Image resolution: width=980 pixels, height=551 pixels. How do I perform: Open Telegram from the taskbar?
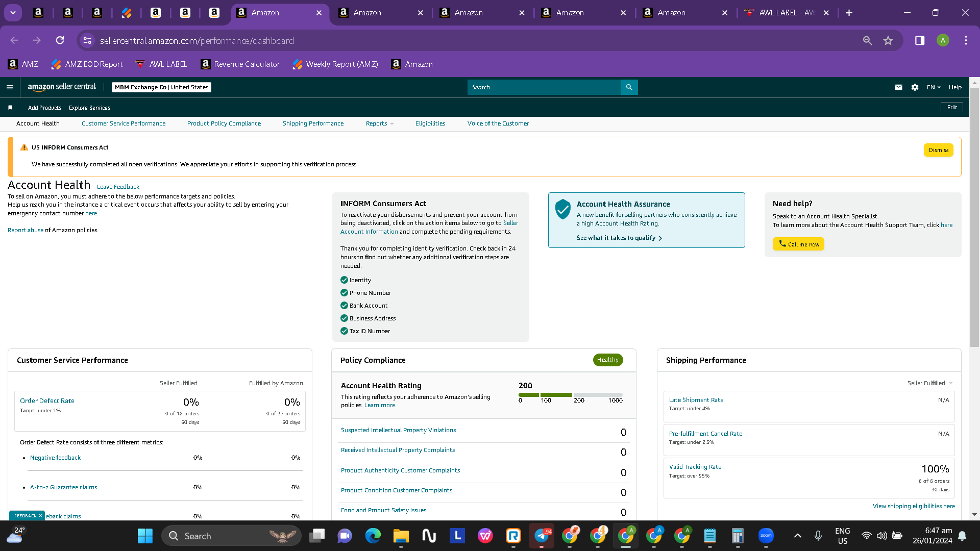click(x=542, y=536)
